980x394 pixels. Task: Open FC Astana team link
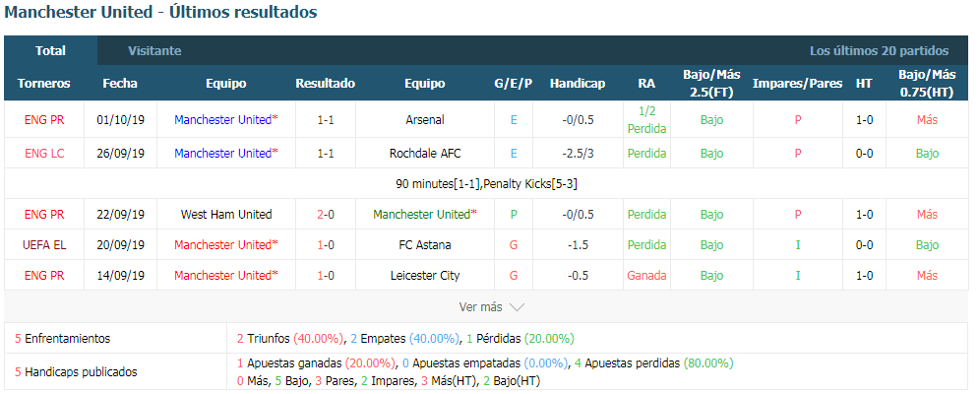pos(425,245)
